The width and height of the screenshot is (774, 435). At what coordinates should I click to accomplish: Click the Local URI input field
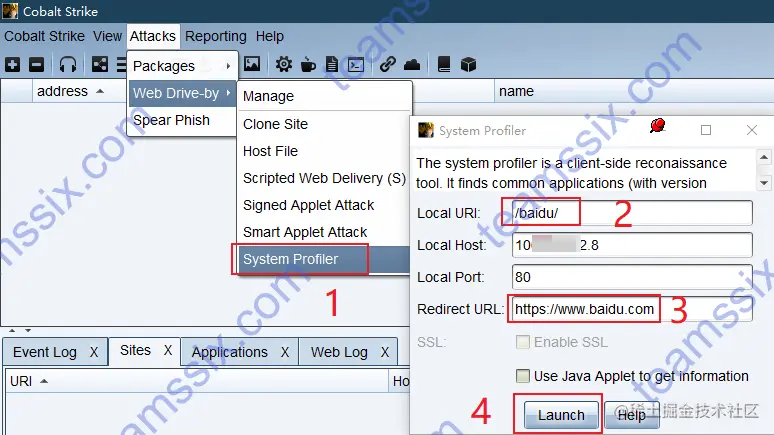tap(632, 213)
